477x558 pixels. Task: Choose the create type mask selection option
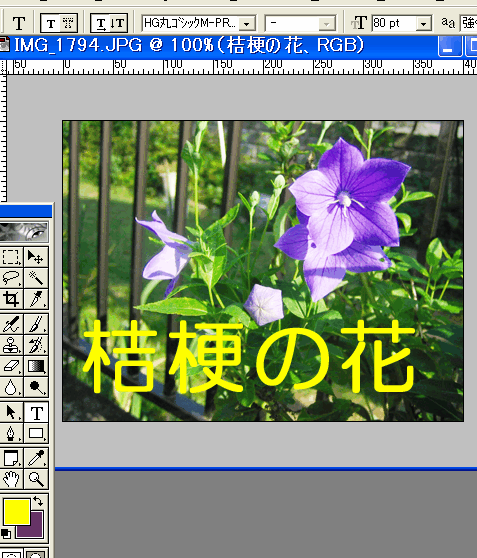(68, 23)
